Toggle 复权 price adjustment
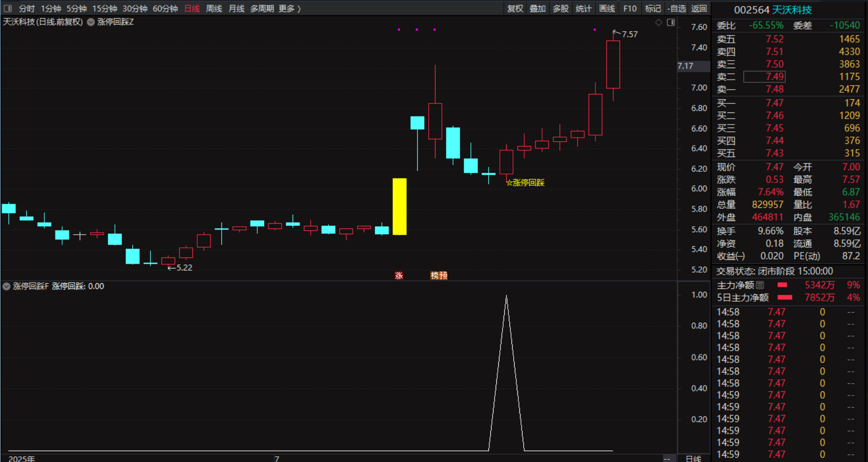This screenshot has width=868, height=462. 515,8
